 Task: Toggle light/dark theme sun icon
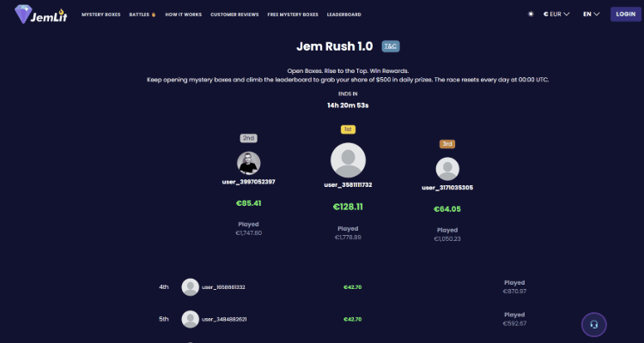[531, 15]
